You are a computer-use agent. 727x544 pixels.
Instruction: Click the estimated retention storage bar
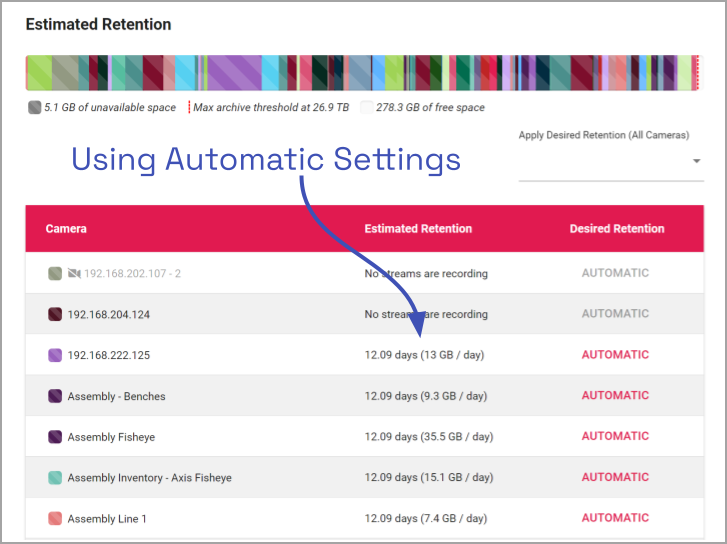pyautogui.click(x=362, y=74)
